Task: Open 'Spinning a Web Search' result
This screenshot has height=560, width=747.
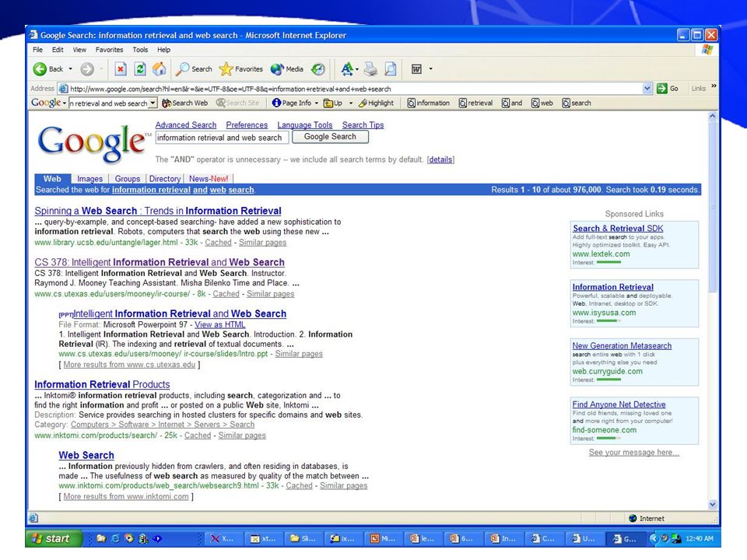Action: pyautogui.click(x=158, y=211)
